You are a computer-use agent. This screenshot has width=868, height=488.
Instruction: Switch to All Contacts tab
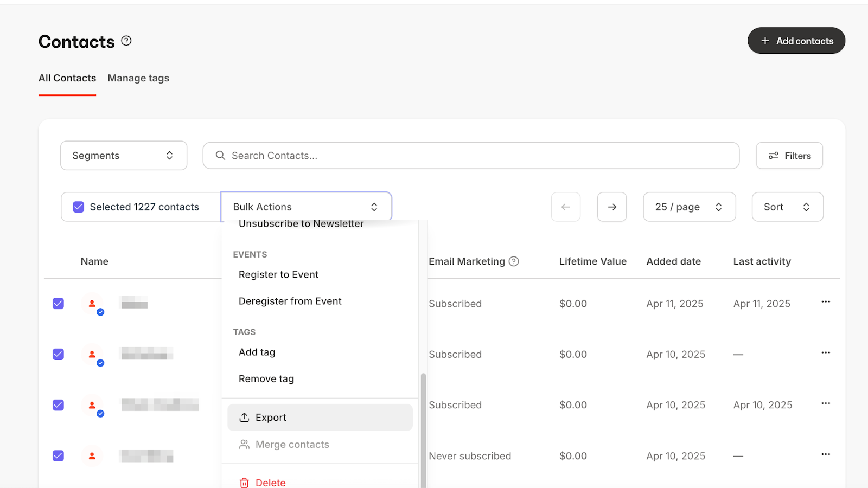point(67,78)
